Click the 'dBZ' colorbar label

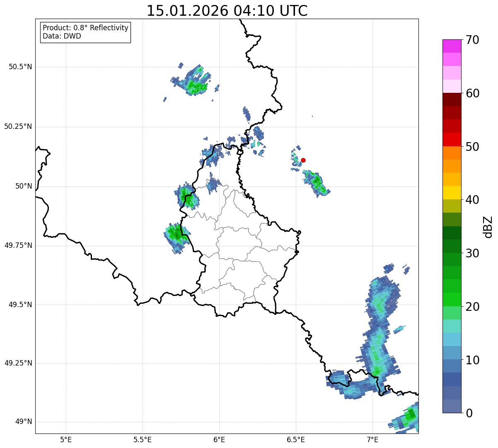point(488,226)
